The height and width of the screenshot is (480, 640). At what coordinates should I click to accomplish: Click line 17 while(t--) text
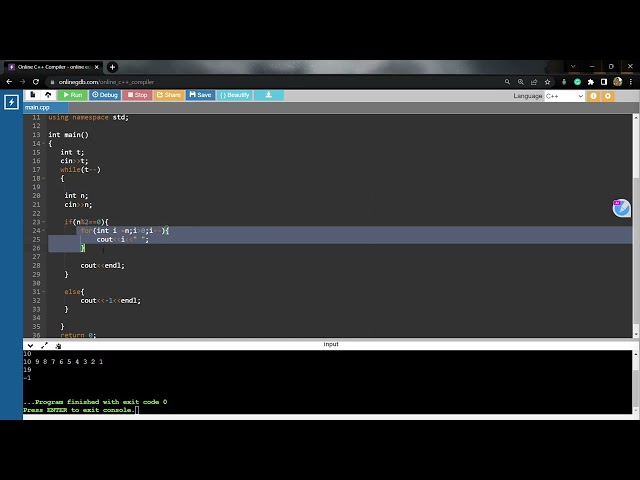80,170
